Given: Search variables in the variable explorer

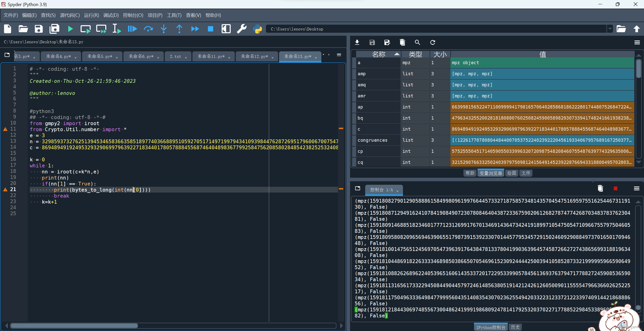Looking at the screenshot, I should point(417,42).
